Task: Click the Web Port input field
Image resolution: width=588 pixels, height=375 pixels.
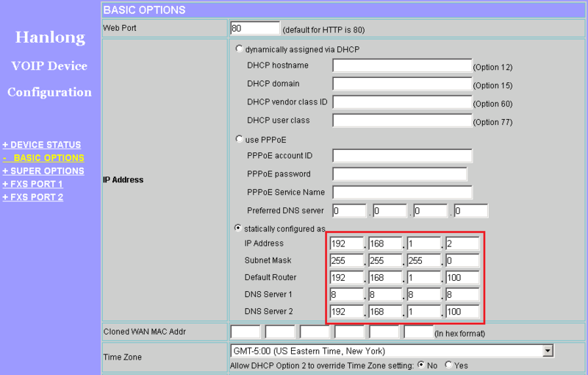Action: (255, 28)
